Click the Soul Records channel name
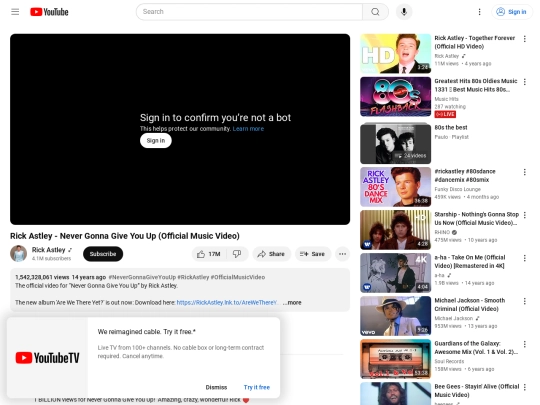This screenshot has height=405, width=540. coord(449,361)
